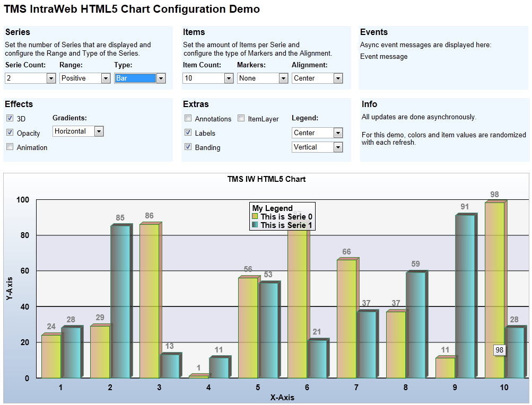Screen dimensions: 532x405
Task: Click the value label 91 above the bar
Action: coord(465,207)
